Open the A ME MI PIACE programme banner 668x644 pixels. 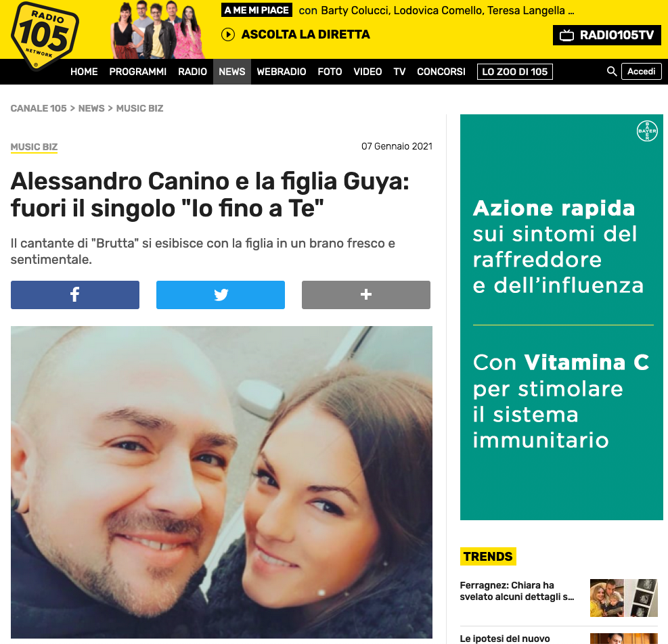click(257, 10)
